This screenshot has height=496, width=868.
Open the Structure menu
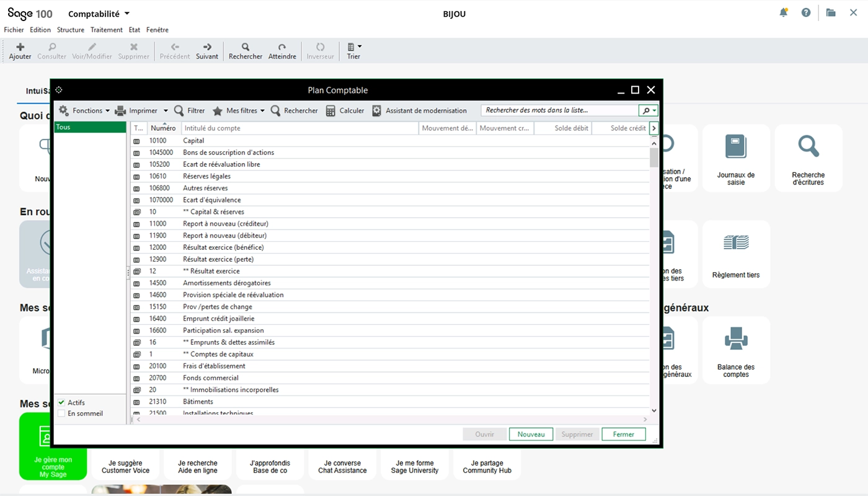[71, 30]
